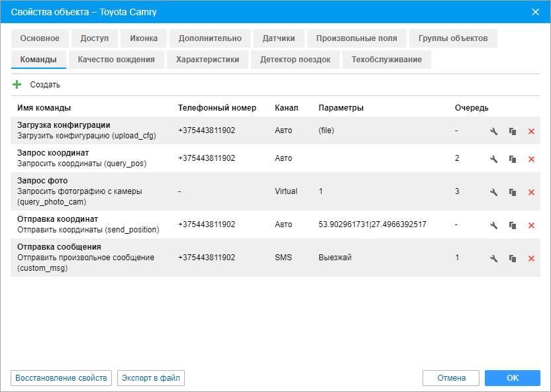Click description Запросить координаты (query_pos)

coord(82,164)
